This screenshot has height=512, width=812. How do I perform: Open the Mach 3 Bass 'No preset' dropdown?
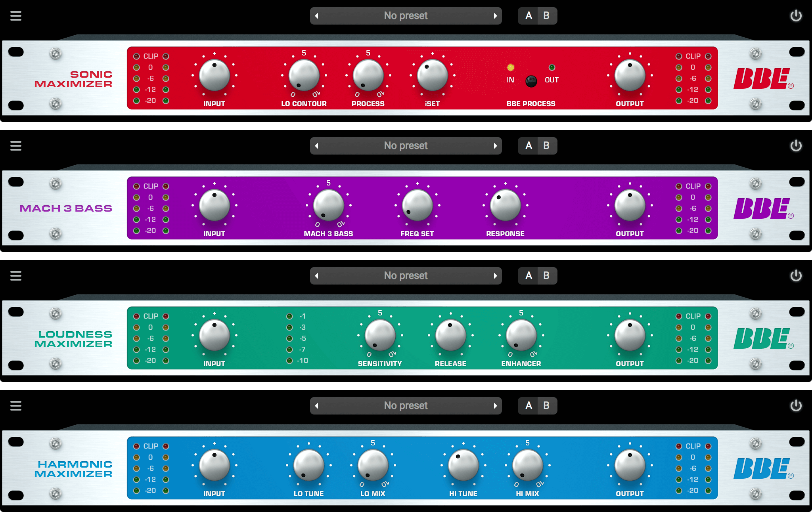(406, 146)
